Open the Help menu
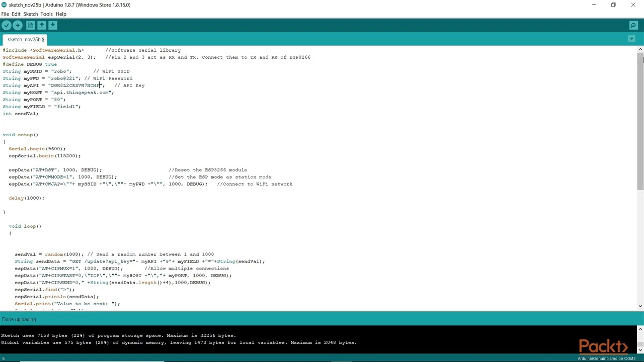644x362 pixels. coord(61,14)
